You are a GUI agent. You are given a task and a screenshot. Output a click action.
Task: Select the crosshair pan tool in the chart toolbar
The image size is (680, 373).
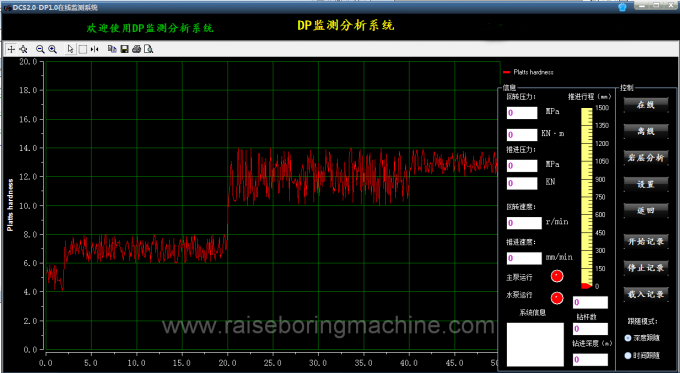tap(11, 49)
